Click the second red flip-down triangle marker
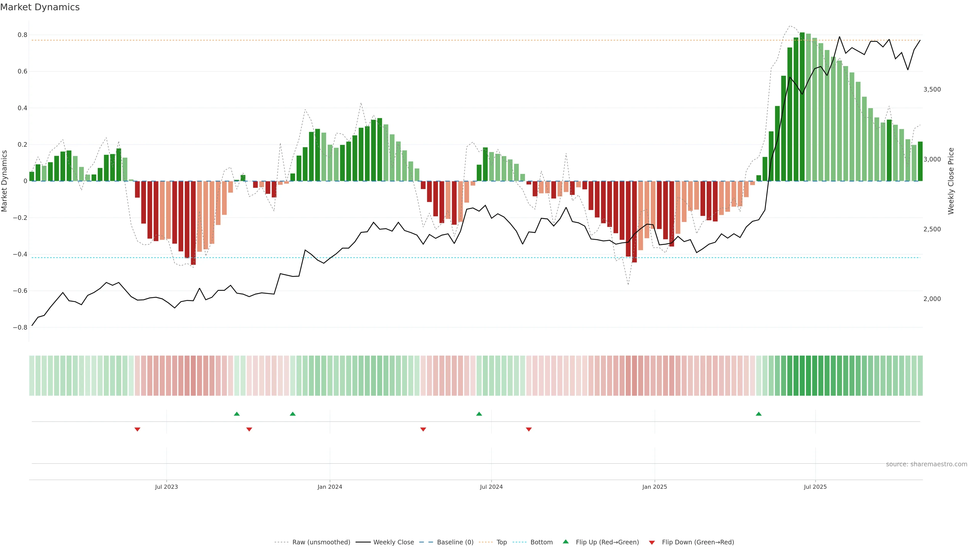Viewport: 980px width, 551px height. pos(249,429)
